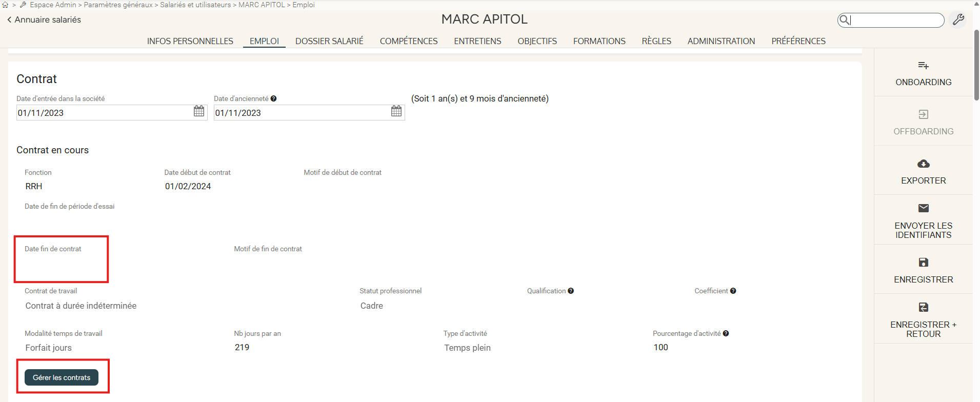Open calendar picker for Date d'ancienneté

(x=396, y=111)
